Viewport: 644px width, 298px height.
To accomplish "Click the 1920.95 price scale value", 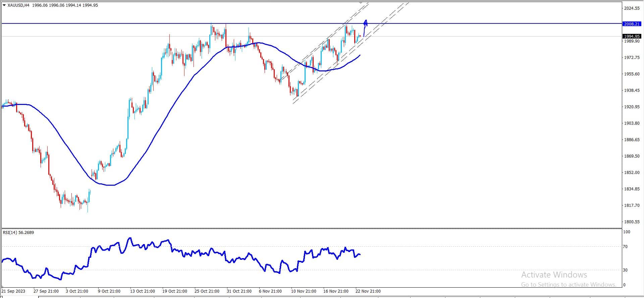I will tap(632, 107).
